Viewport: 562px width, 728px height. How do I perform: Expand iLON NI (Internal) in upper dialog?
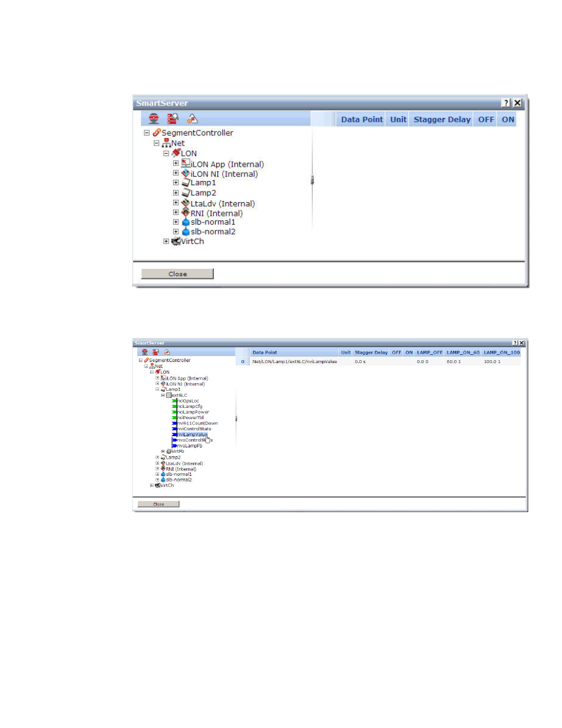click(x=176, y=173)
